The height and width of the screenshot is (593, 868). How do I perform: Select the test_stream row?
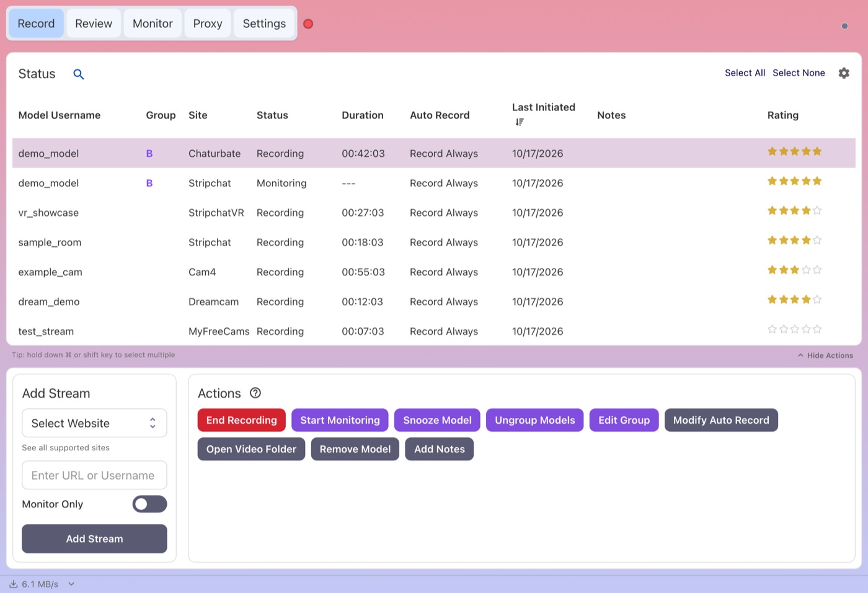click(434, 331)
